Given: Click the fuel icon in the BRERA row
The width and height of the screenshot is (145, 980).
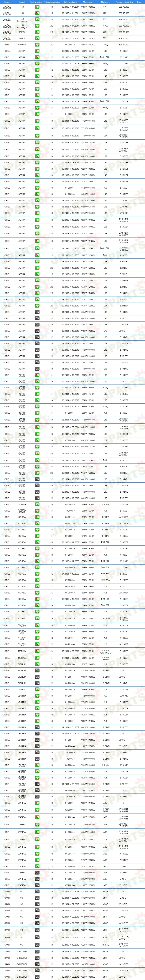Looking at the screenshot, I should point(37,32).
